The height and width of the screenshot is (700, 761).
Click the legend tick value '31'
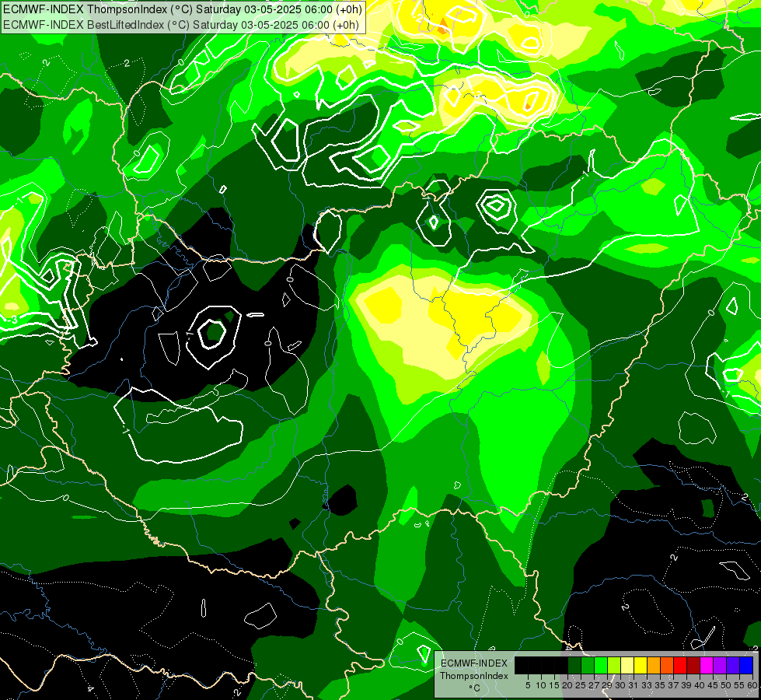[x=634, y=685]
